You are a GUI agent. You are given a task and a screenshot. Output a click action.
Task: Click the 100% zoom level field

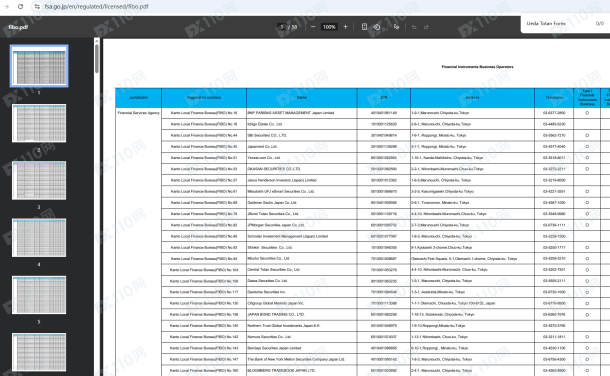(329, 27)
